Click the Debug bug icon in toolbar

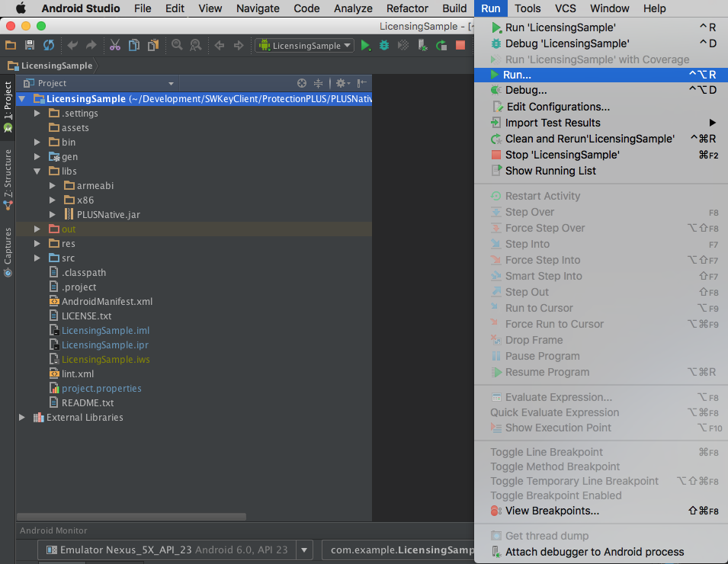tap(384, 46)
